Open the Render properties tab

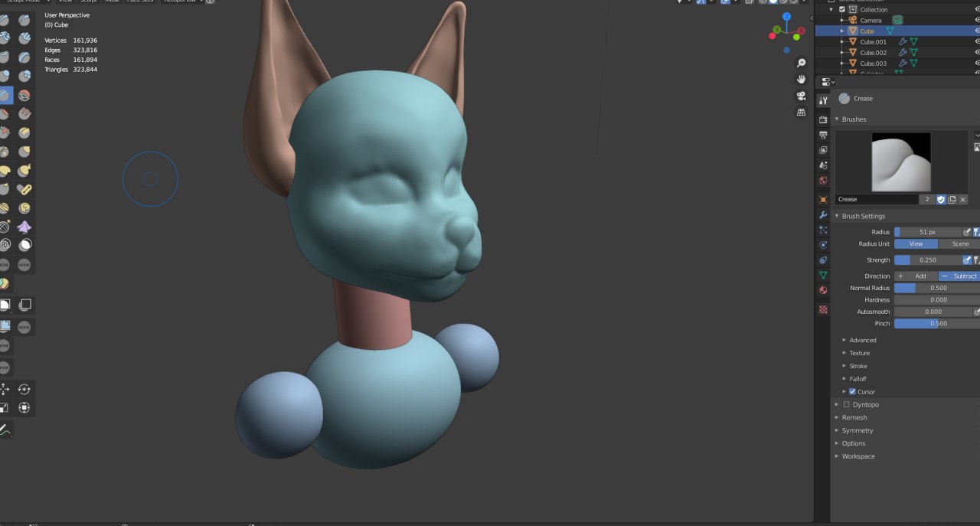pyautogui.click(x=823, y=119)
